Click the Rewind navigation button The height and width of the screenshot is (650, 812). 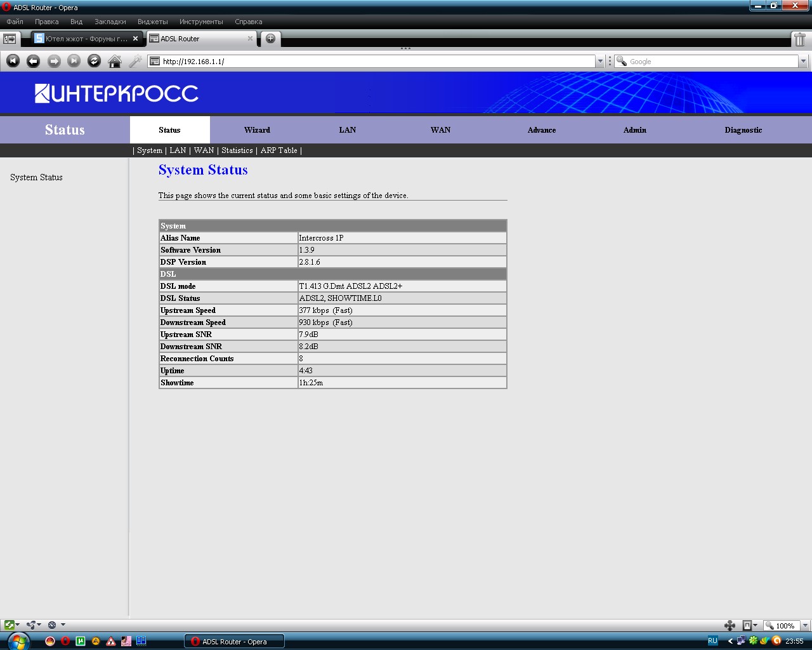pyautogui.click(x=13, y=61)
